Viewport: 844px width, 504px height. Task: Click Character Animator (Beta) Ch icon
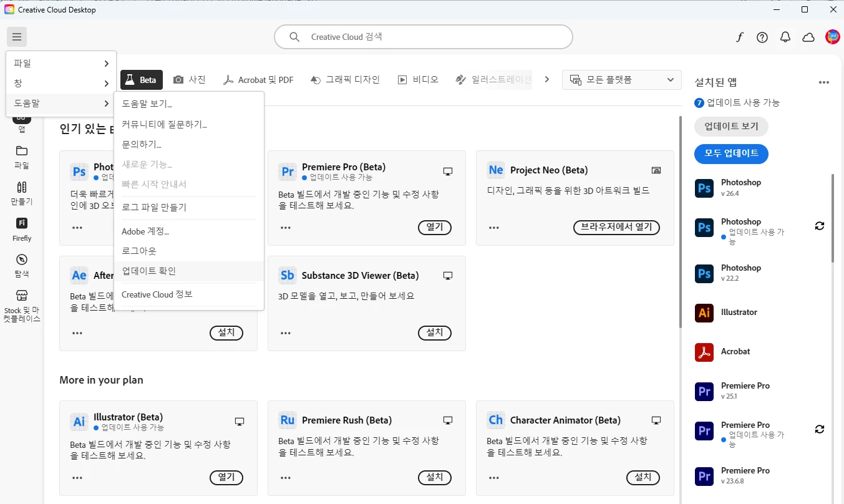coord(496,420)
